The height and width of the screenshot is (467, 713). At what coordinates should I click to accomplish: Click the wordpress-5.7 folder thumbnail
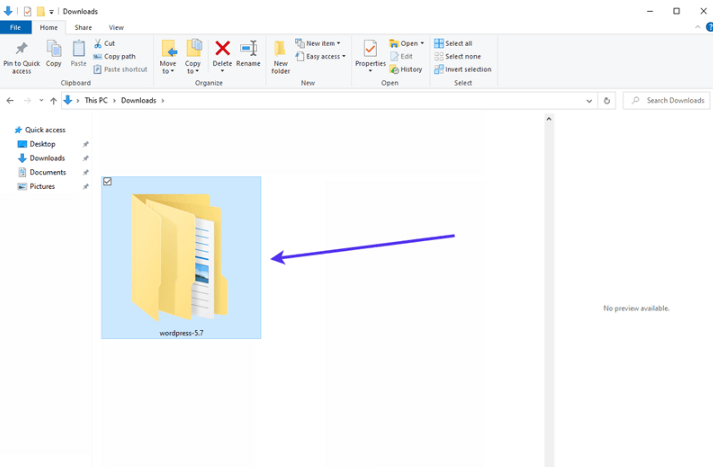(x=180, y=256)
